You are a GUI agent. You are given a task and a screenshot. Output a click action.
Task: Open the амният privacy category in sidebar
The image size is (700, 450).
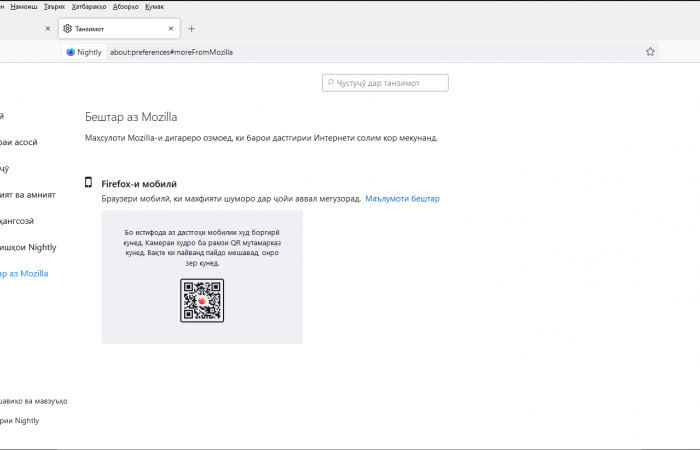pos(28,195)
